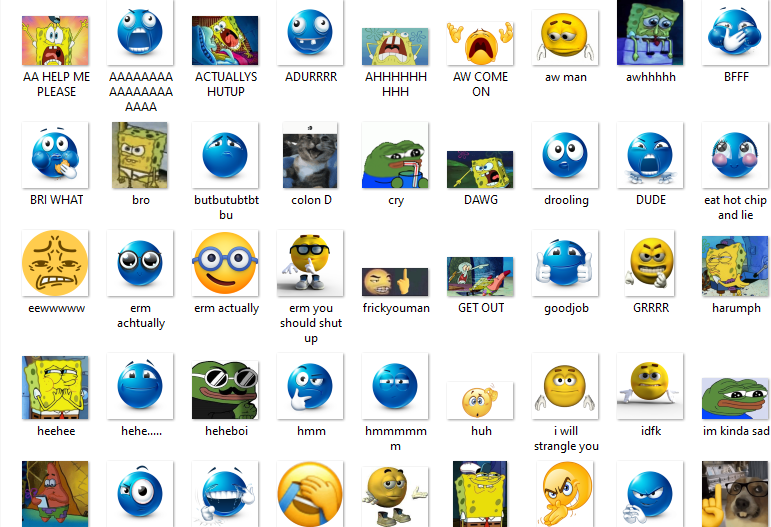Select the 'hmm' thinking blue emoji
The width and height of the screenshot is (771, 527).
tap(310, 386)
